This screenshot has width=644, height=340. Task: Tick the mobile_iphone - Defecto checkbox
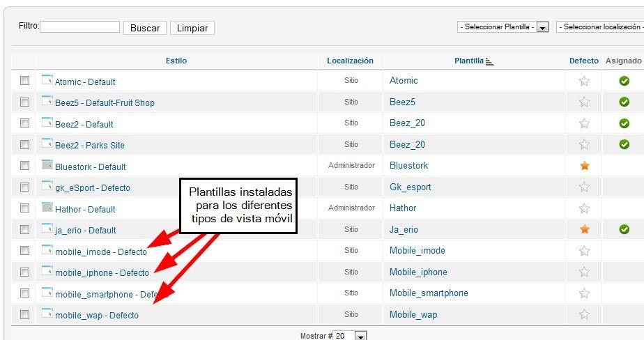[24, 272]
